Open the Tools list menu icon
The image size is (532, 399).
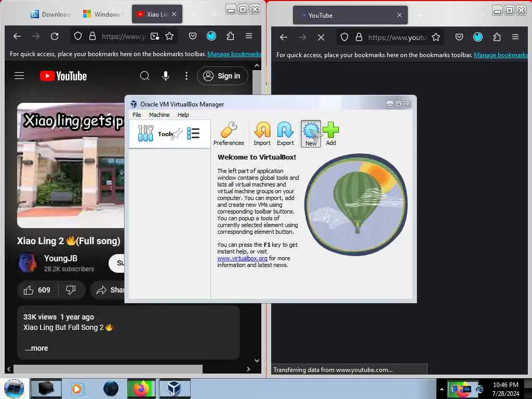193,134
